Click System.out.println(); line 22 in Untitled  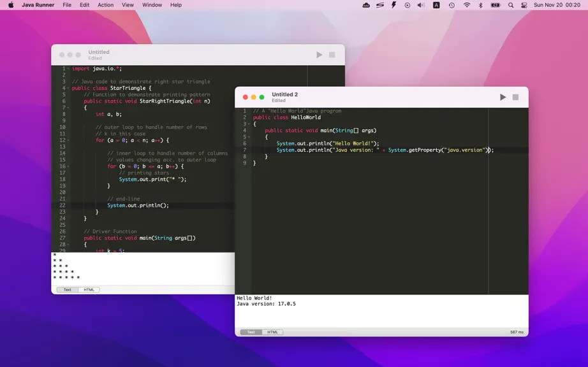[138, 205]
